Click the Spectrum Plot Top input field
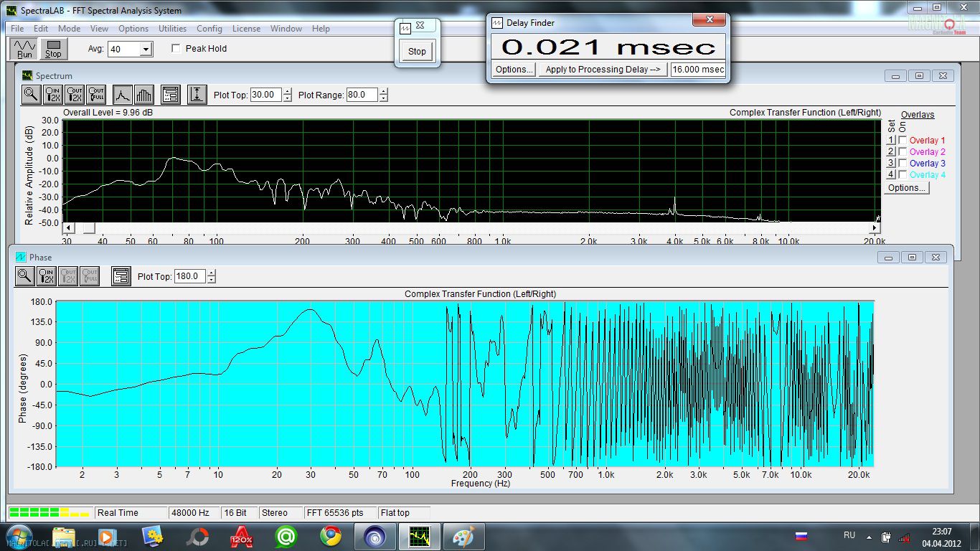Image resolution: width=980 pixels, height=551 pixels. pyautogui.click(x=266, y=95)
